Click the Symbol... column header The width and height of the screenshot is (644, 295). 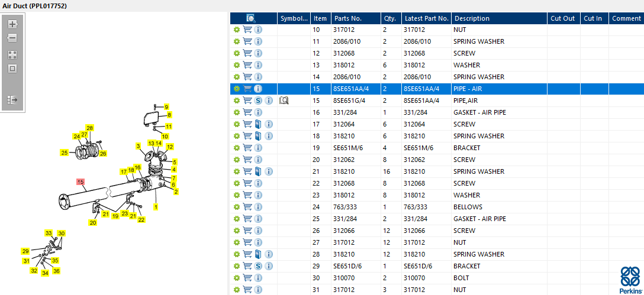click(x=294, y=18)
